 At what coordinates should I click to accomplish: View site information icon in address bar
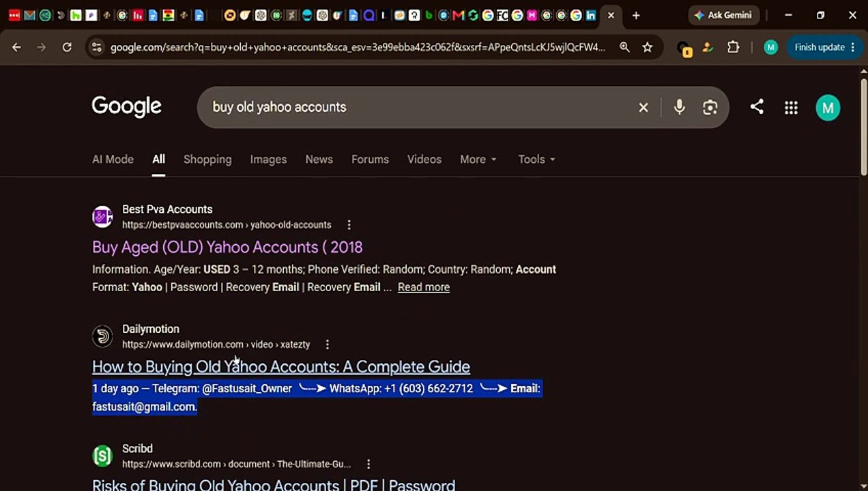point(96,47)
